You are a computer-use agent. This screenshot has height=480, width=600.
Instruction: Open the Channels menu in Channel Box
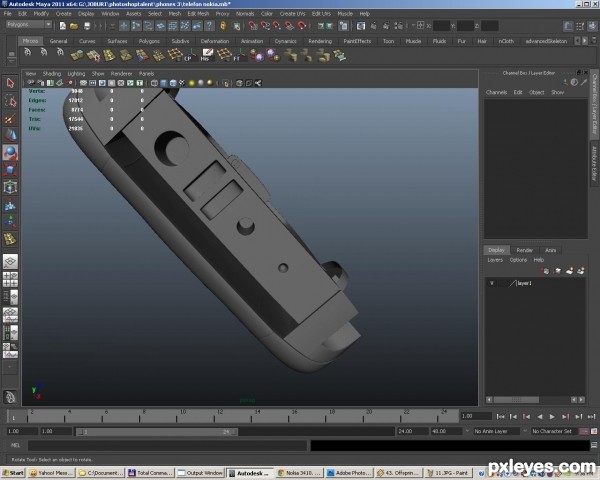tap(496, 92)
